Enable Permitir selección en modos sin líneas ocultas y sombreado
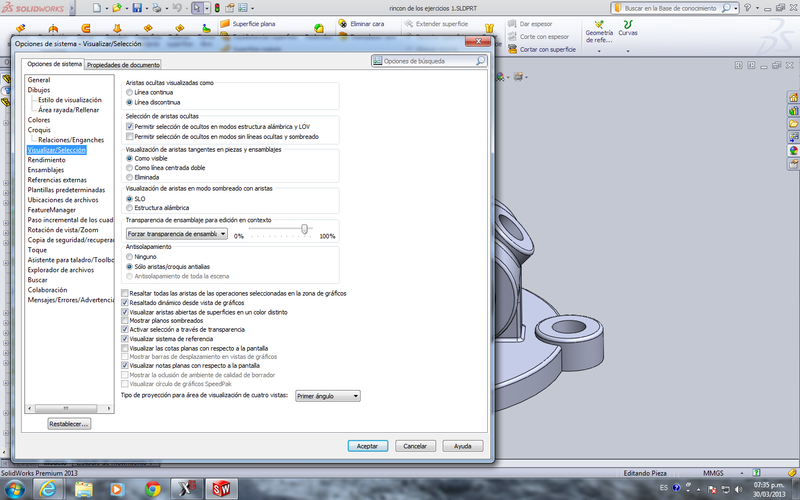This screenshot has width=800, height=500. coord(130,137)
